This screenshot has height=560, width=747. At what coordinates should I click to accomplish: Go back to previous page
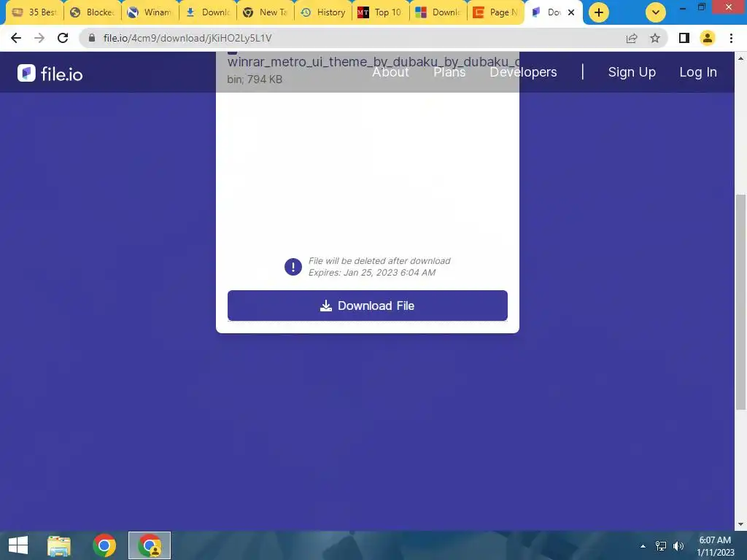tap(16, 38)
